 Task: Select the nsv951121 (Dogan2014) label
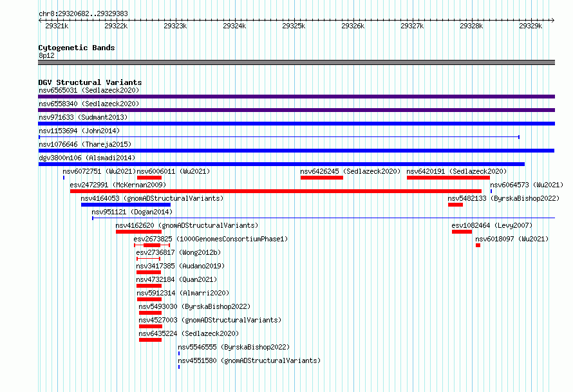(132, 212)
